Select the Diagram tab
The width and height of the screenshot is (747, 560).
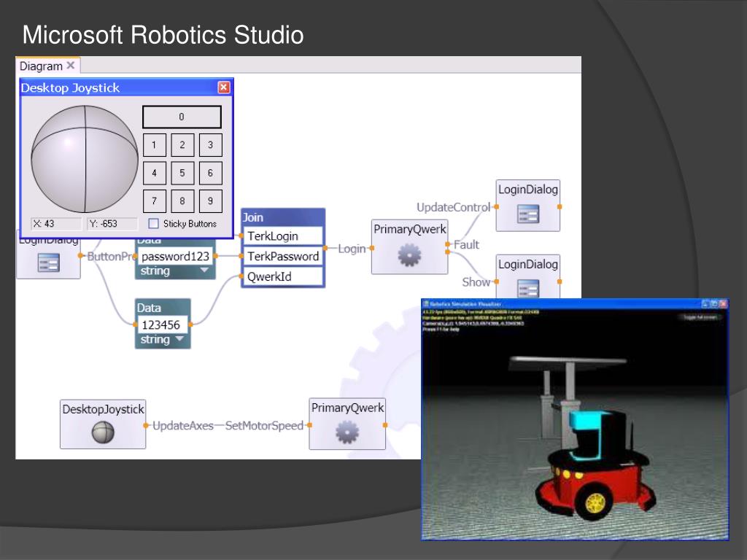47,66
